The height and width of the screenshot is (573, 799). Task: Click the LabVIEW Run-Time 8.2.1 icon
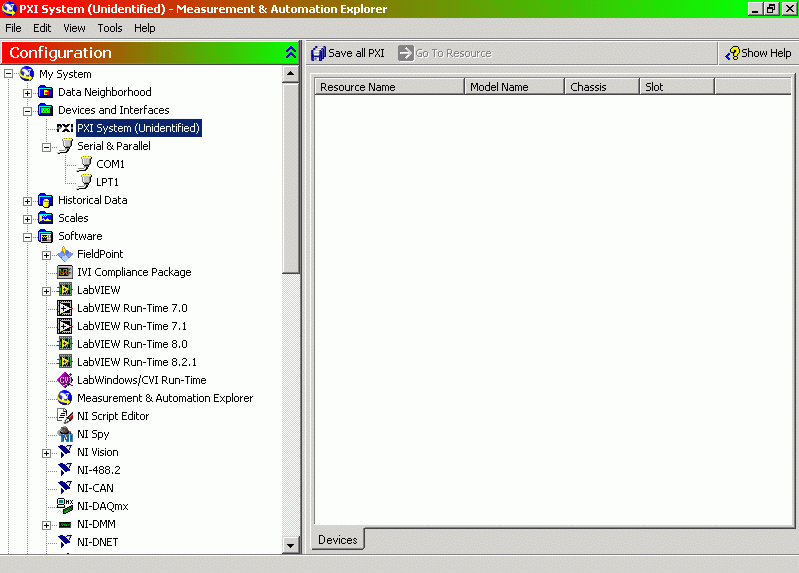(x=65, y=362)
